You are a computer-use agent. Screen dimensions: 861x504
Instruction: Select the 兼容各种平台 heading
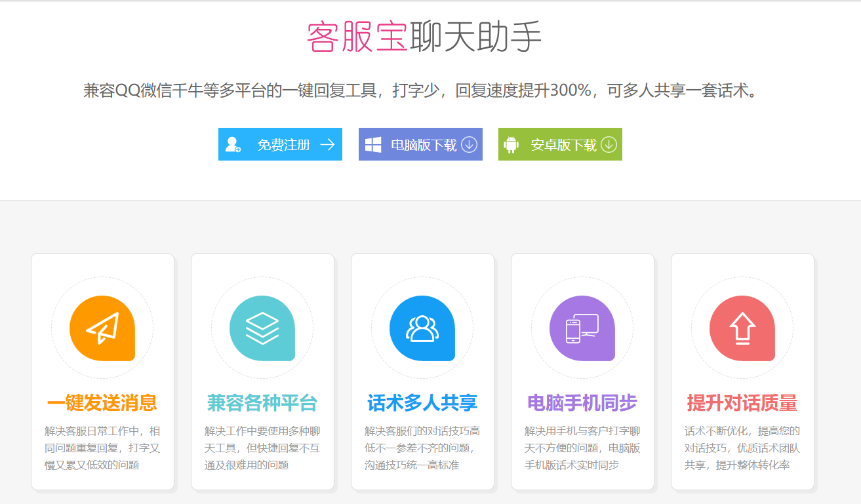coord(262,403)
